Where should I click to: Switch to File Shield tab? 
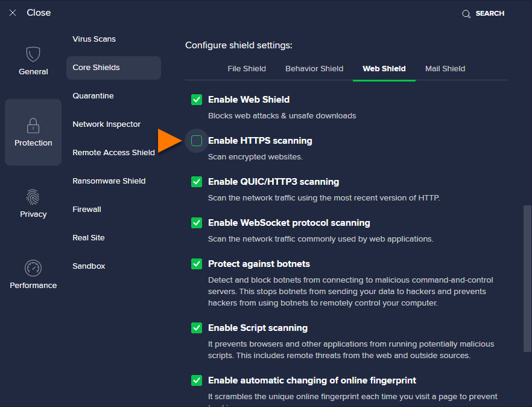click(247, 69)
